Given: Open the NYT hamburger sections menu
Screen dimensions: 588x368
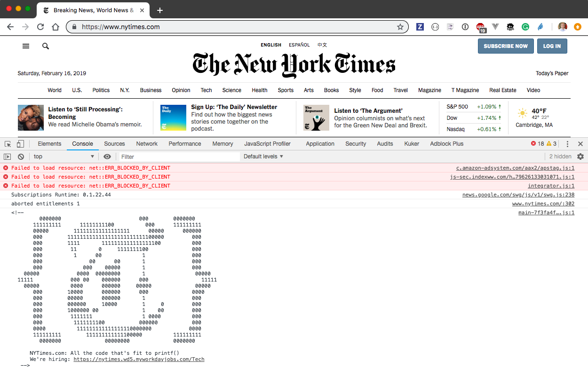Looking at the screenshot, I should 26,46.
